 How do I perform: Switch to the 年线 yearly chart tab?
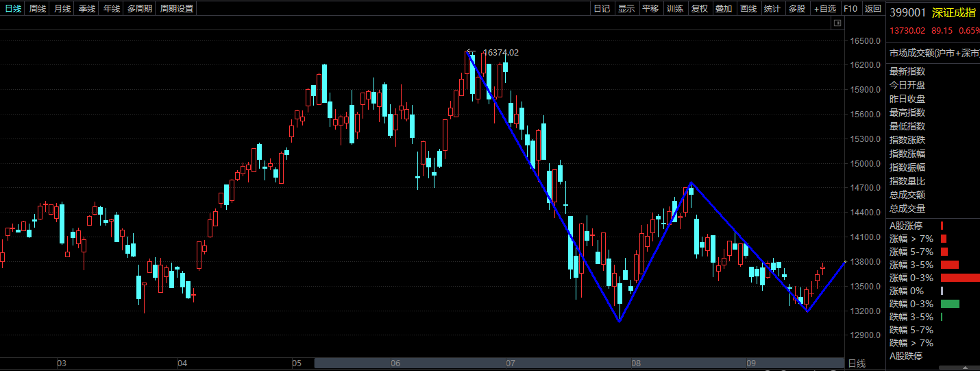[112, 8]
